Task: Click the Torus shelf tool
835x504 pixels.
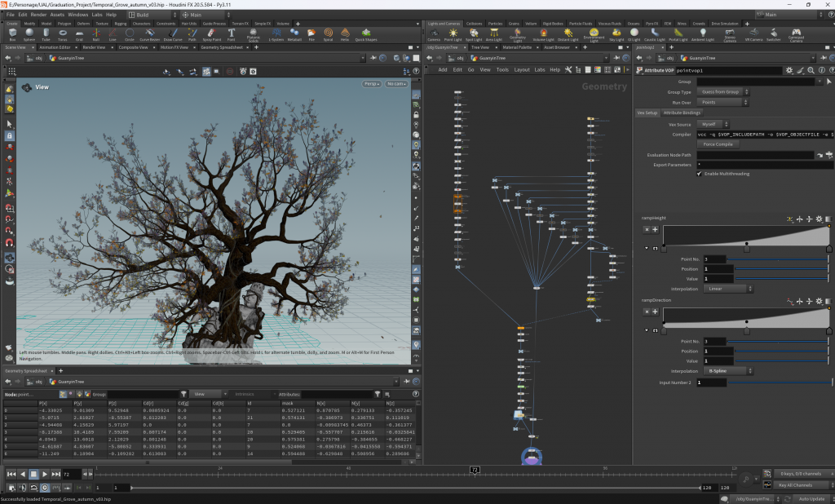Action: click(63, 34)
